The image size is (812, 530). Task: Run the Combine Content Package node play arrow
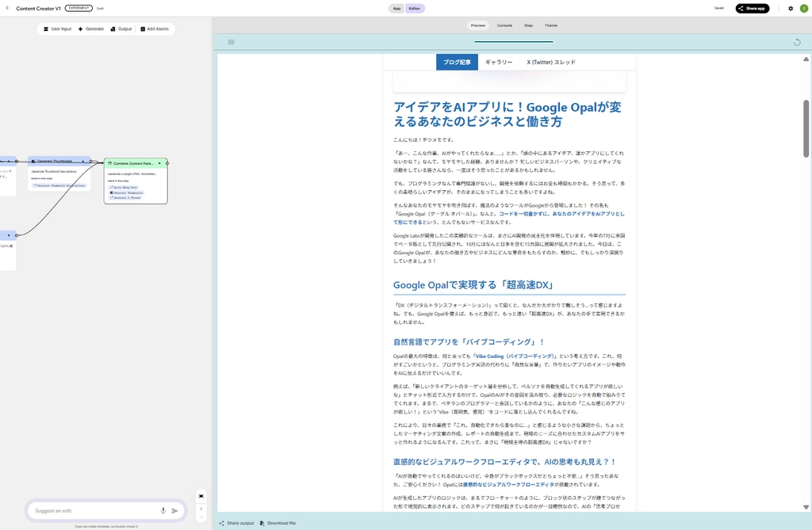(159, 162)
